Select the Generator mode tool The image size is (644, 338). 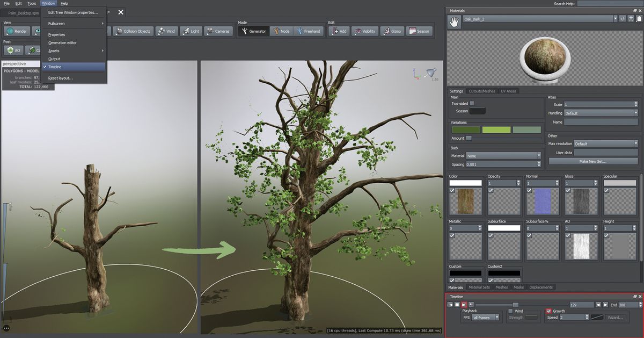coord(253,31)
